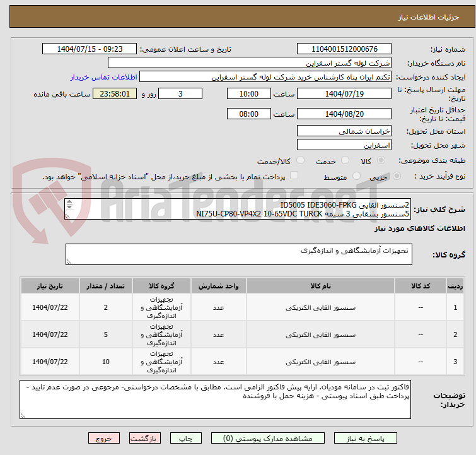The height and width of the screenshot is (455, 476).
Task: Click the scroll up arrow in شرح کلی نیاز
Action: click(69, 202)
